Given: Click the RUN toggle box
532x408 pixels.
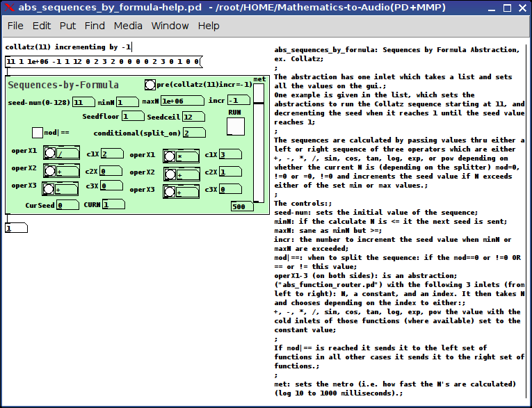Looking at the screenshot, I should tap(236, 127).
